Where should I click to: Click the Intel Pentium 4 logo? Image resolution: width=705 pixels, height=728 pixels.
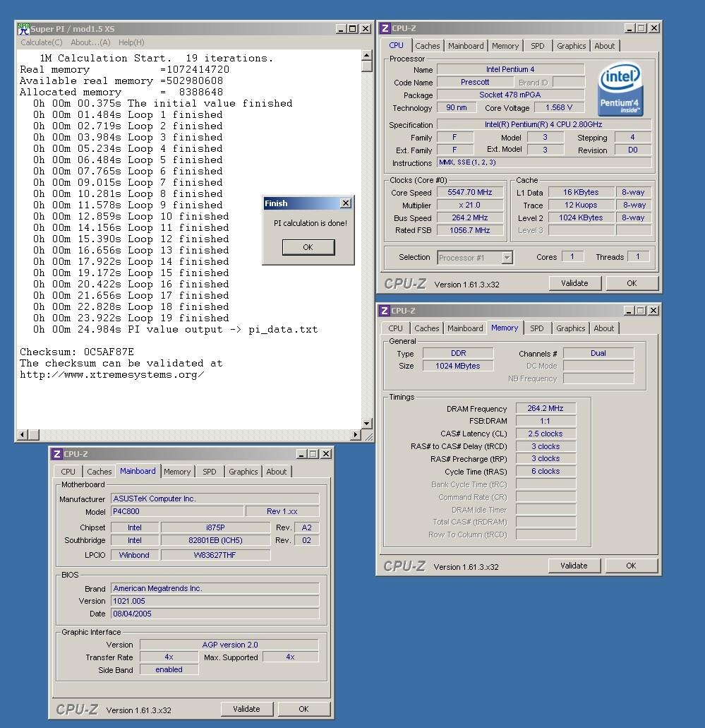pos(620,89)
